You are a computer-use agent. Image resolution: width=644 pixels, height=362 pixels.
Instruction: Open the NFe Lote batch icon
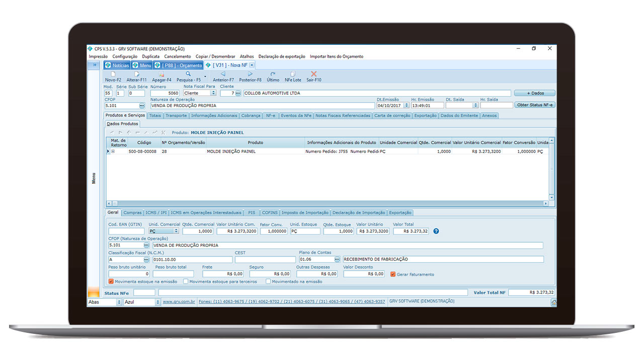[292, 74]
